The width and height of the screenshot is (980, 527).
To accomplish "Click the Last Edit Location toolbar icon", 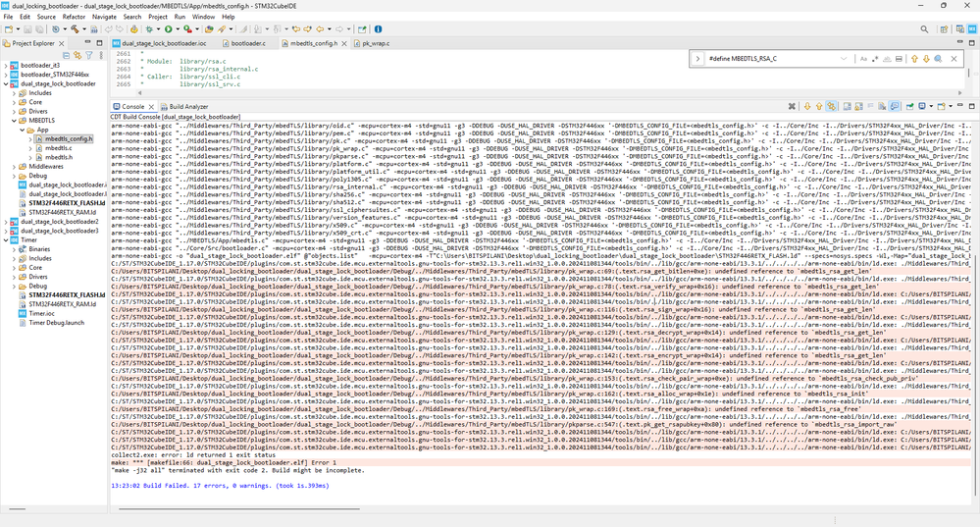I will [x=295, y=28].
